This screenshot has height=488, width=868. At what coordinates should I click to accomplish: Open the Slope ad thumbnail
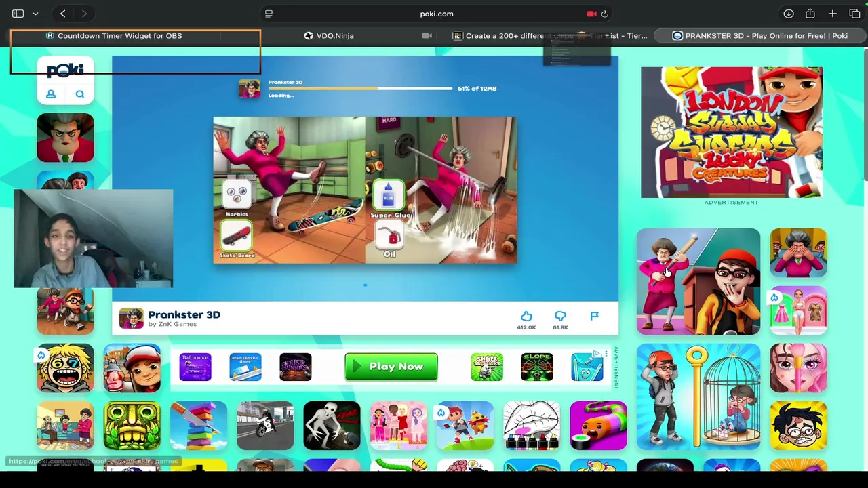click(x=537, y=367)
